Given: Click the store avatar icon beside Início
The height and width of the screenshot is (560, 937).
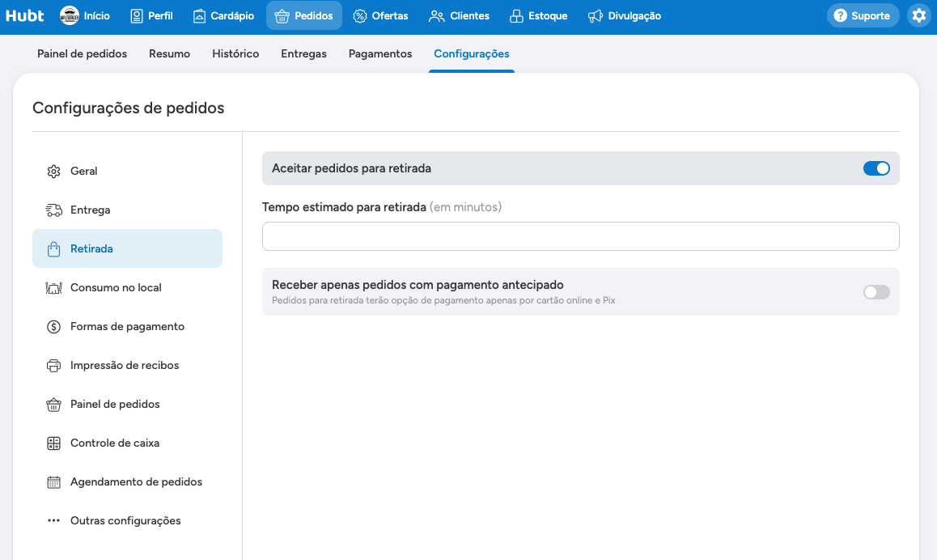Looking at the screenshot, I should [x=70, y=15].
